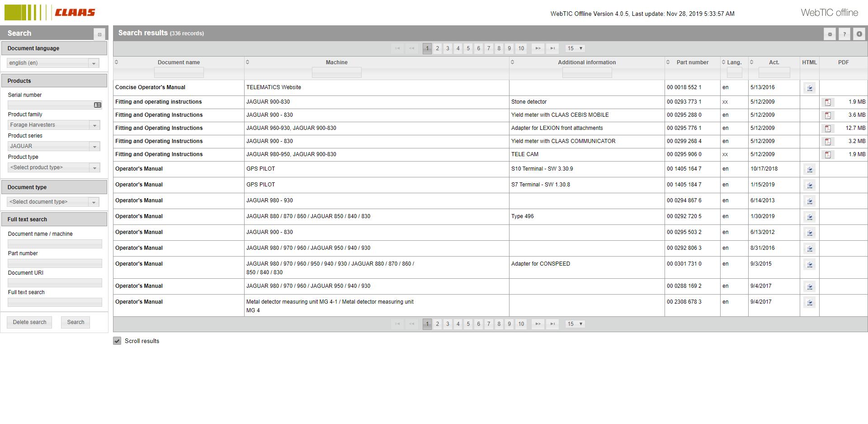This screenshot has width=868, height=424.
Task: Change results per page via the 15 dropdown
Action: coord(574,48)
